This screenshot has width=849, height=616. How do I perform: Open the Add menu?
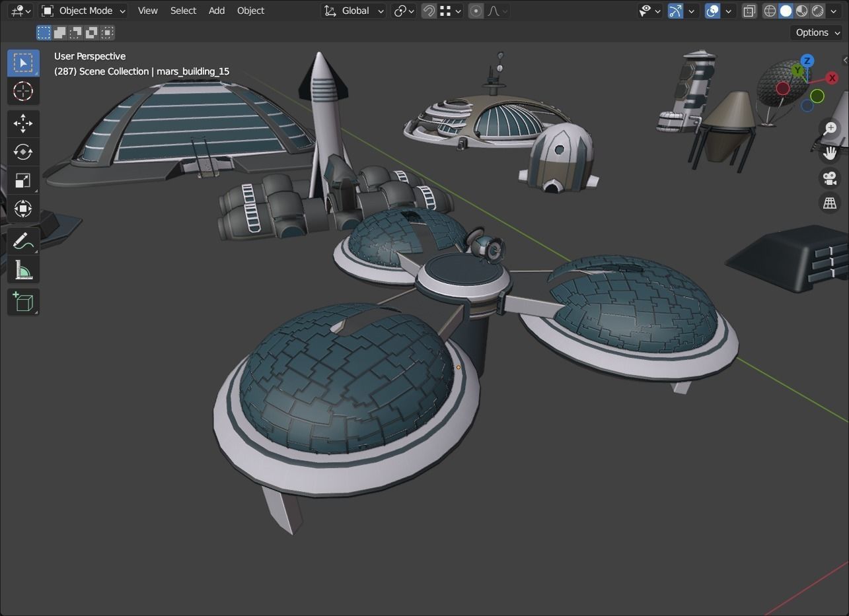(x=216, y=11)
